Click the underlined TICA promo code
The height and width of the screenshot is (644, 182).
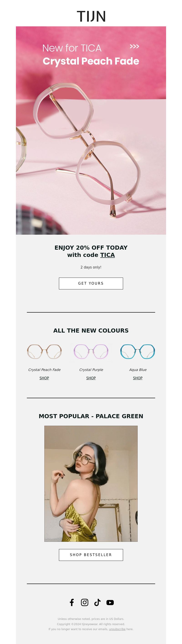point(107,255)
